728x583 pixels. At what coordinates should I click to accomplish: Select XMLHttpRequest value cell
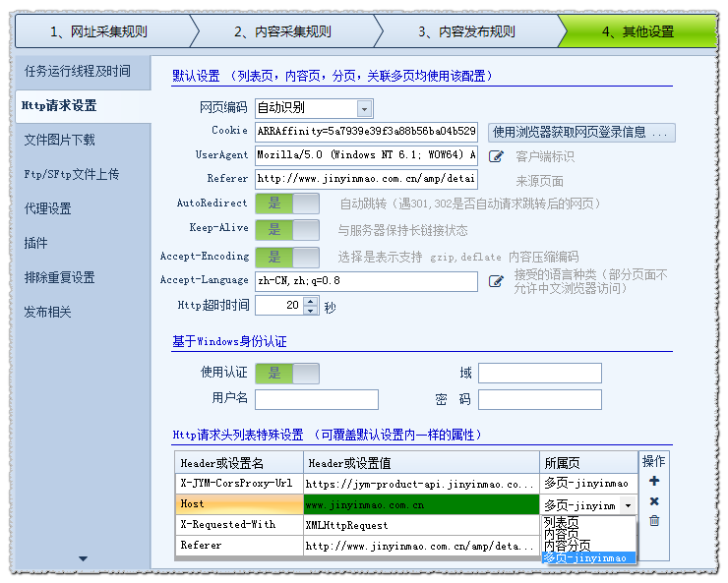[421, 525]
